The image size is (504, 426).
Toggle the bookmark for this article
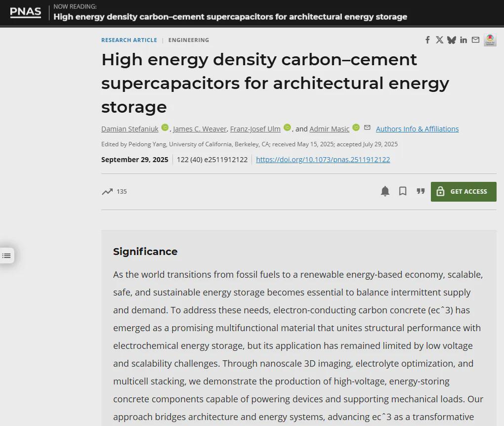403,191
